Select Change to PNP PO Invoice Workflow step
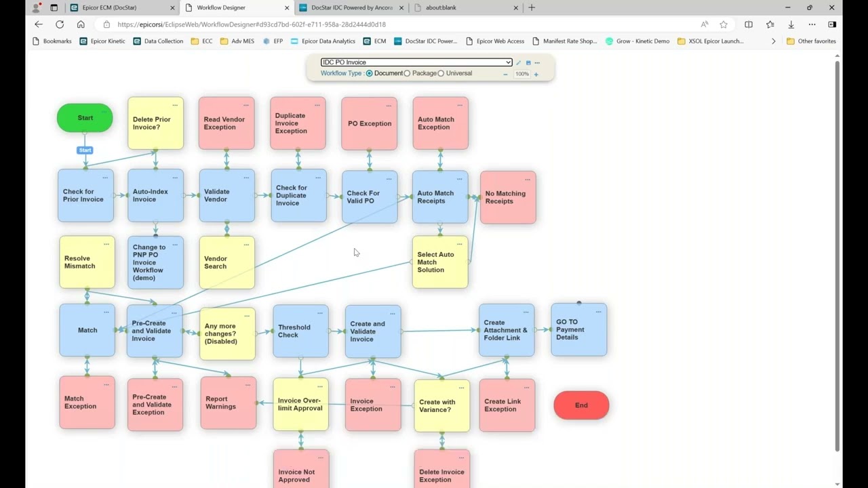868x488 pixels. point(155,262)
